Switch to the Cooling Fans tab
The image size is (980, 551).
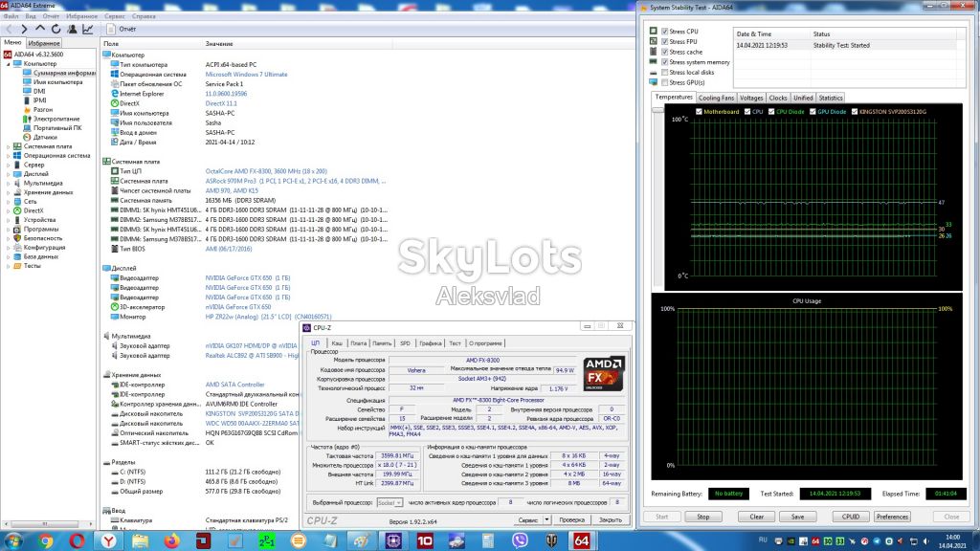click(716, 99)
